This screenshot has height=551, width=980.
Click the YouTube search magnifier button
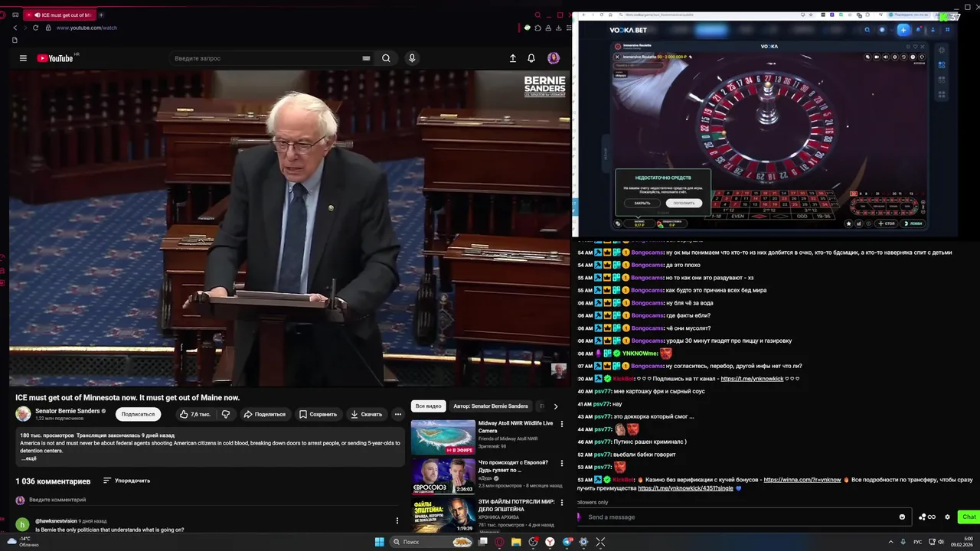point(386,58)
